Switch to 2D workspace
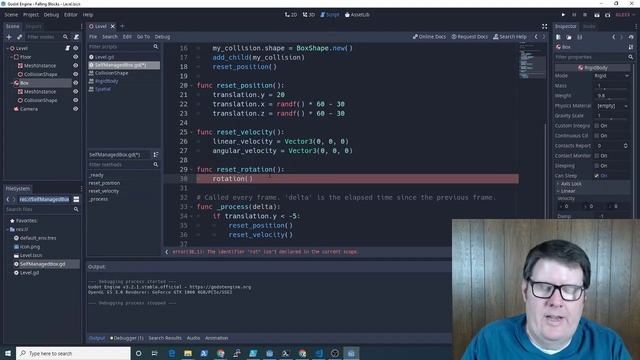This screenshot has width=640, height=360. 291,15
